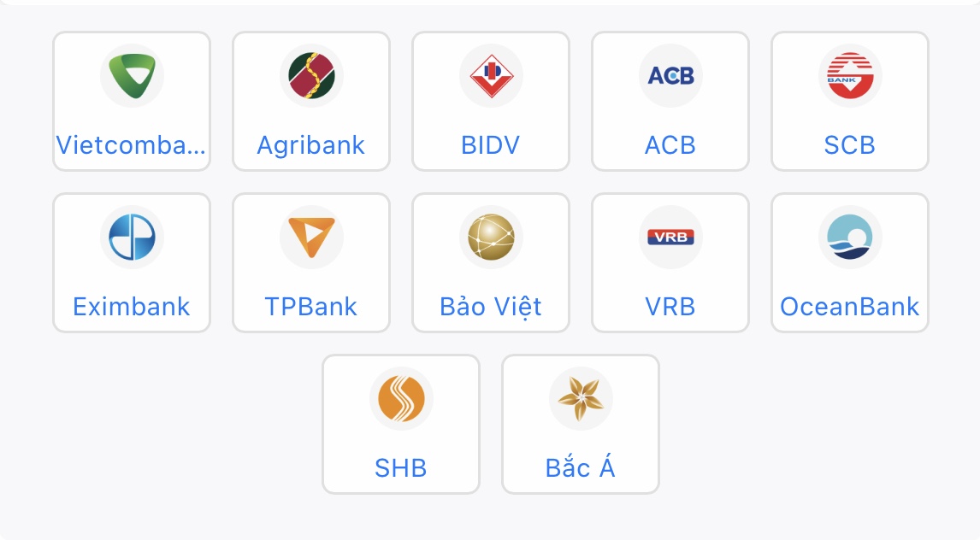Click the BIDV red diamond logo
980x540 pixels.
click(491, 75)
